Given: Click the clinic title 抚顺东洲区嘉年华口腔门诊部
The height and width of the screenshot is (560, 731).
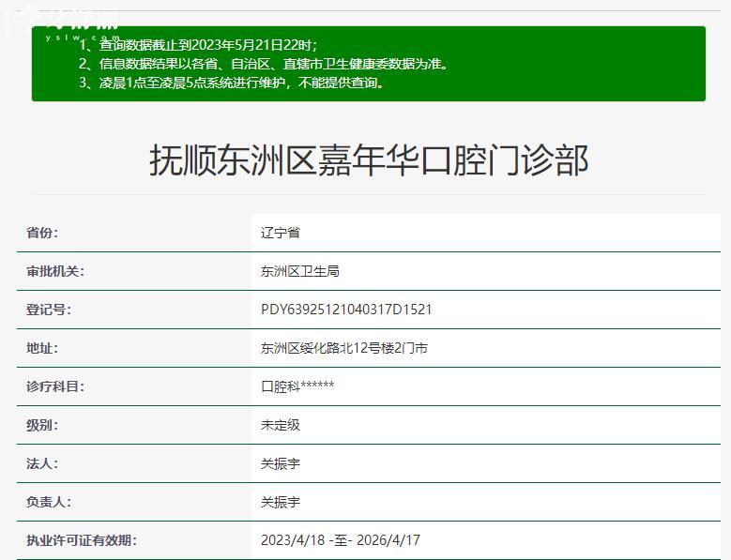Looking at the screenshot, I should click(x=368, y=159).
